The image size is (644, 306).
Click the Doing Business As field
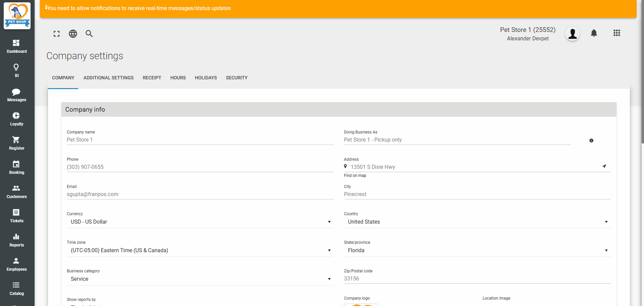click(x=457, y=140)
